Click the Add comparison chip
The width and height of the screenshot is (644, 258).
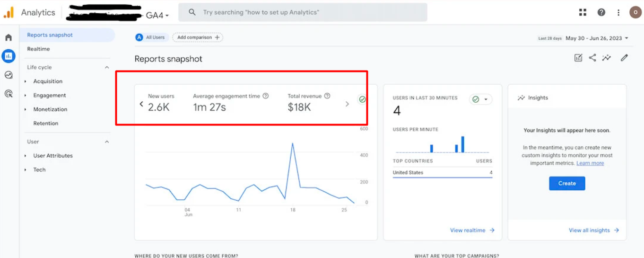198,37
